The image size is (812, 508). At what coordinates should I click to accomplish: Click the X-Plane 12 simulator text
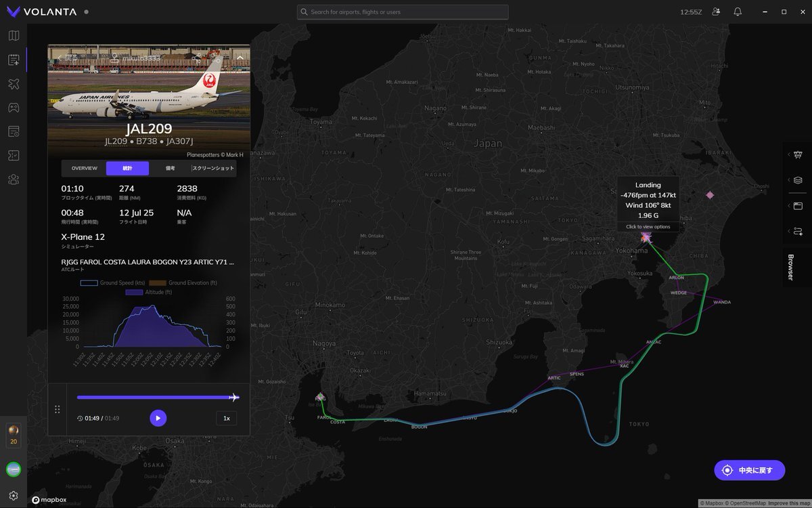(x=83, y=237)
